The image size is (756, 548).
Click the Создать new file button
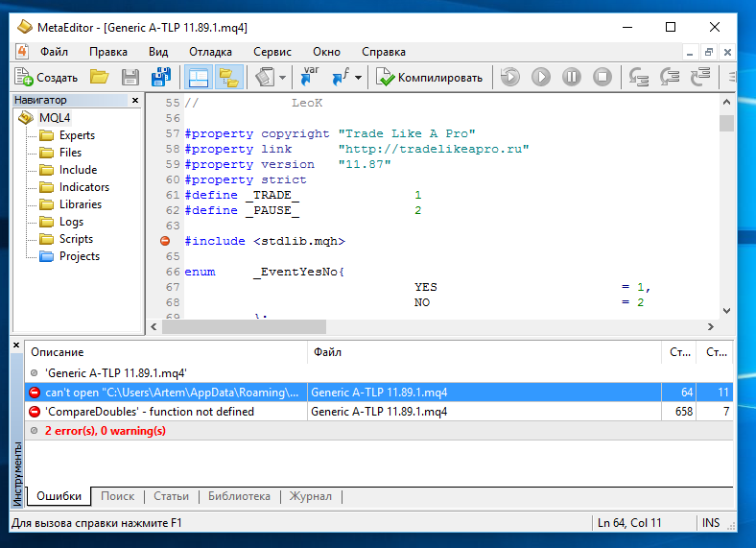pyautogui.click(x=46, y=77)
